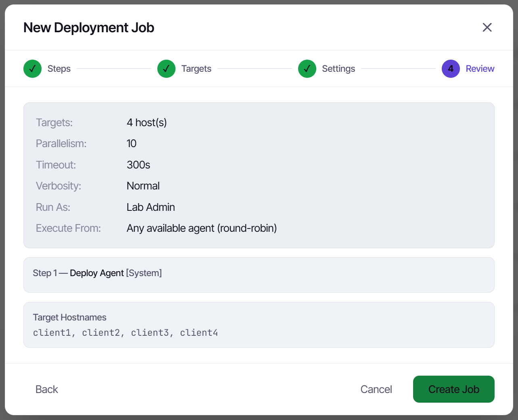Click the Create Job button
This screenshot has width=518, height=420.
click(453, 389)
